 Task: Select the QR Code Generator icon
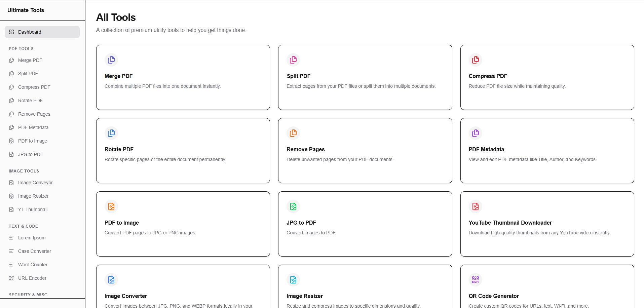(475, 279)
